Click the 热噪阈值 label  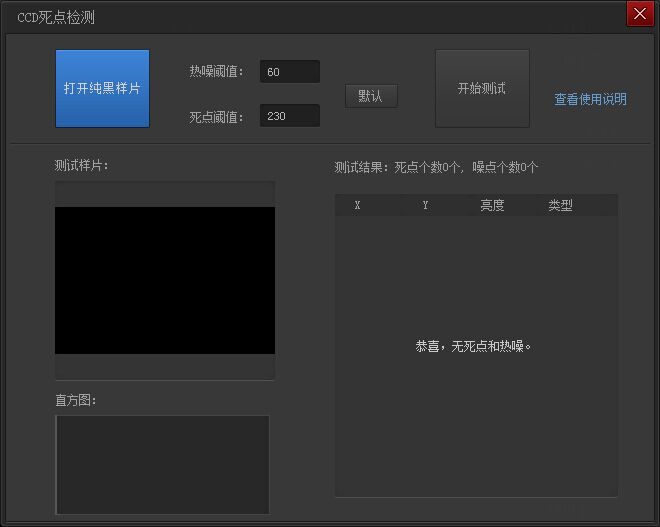click(x=216, y=72)
